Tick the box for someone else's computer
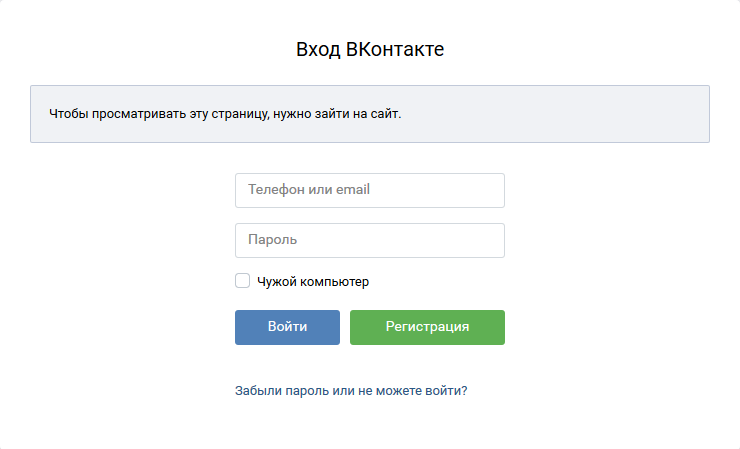 pos(242,281)
